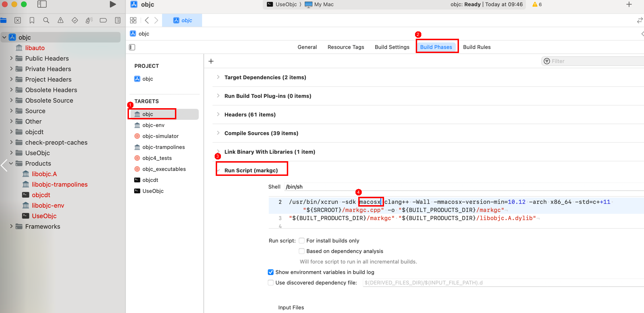Focus the build phases Filter field

(592, 61)
